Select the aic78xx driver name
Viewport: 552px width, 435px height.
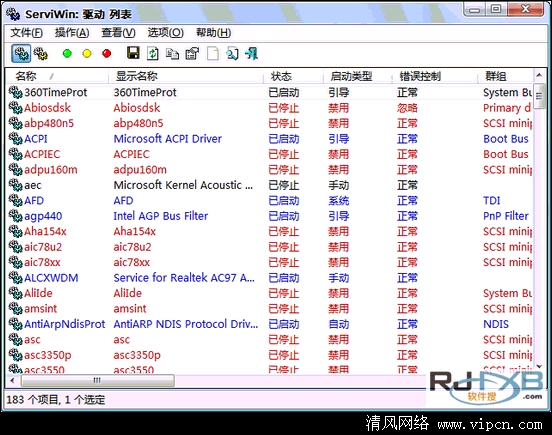point(42,262)
